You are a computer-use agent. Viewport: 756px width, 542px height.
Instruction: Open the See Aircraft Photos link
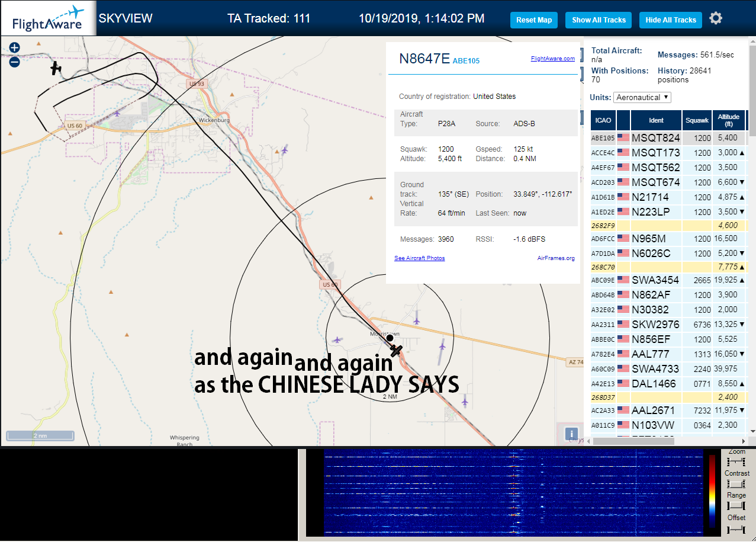point(420,258)
